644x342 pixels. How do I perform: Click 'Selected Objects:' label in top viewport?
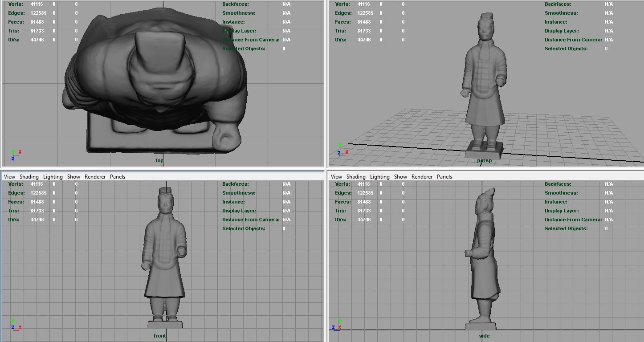pyautogui.click(x=244, y=49)
